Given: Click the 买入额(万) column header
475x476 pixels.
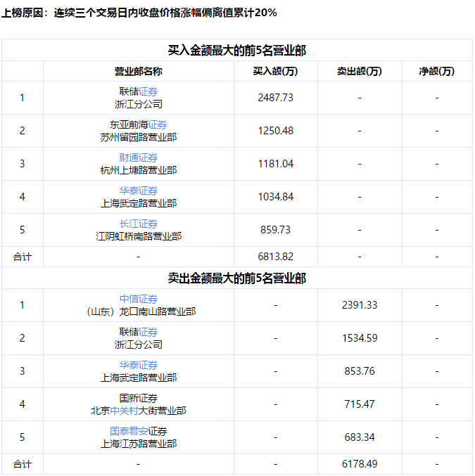Looking at the screenshot, I should pyautogui.click(x=275, y=71).
